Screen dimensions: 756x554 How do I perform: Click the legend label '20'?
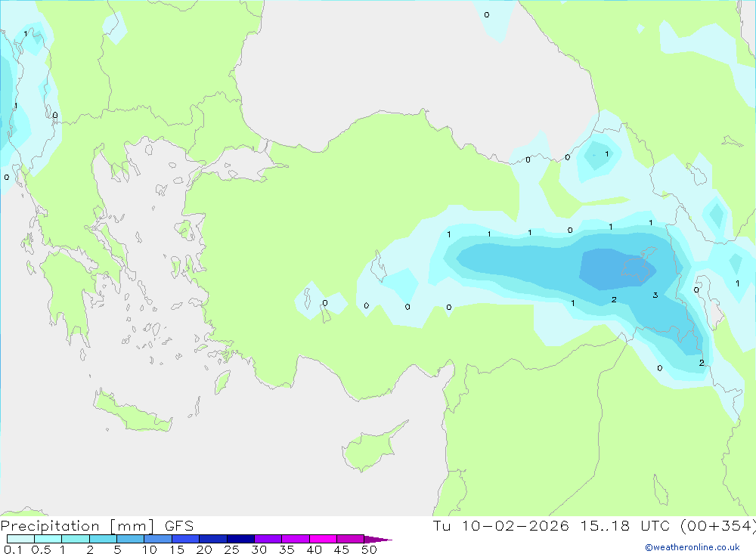coord(204,549)
